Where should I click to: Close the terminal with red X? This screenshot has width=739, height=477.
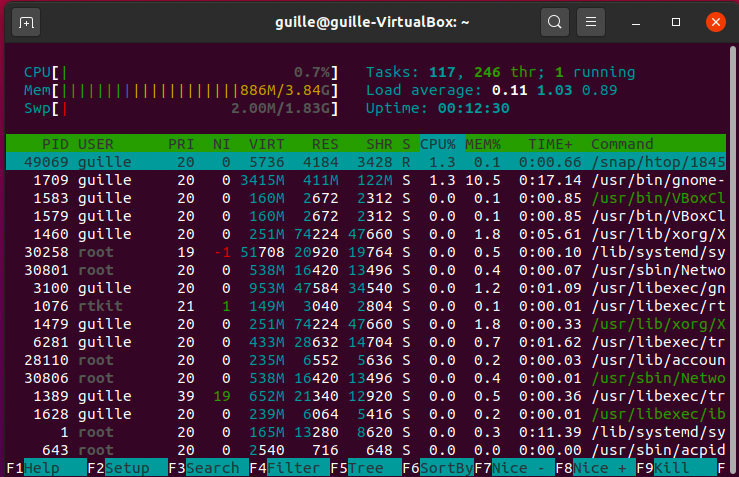click(x=715, y=22)
